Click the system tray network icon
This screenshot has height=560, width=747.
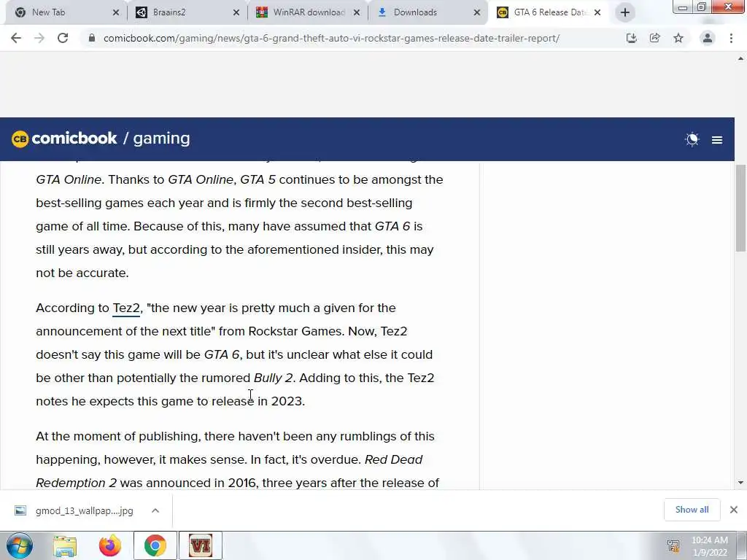click(673, 545)
